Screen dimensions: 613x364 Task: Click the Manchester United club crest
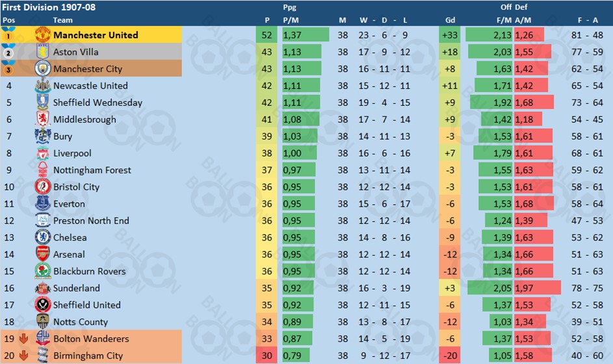43,35
